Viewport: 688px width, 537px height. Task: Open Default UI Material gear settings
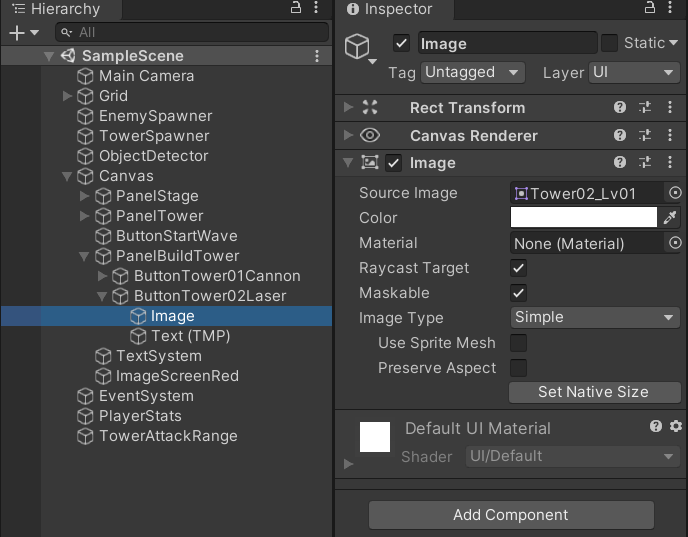[x=676, y=427]
